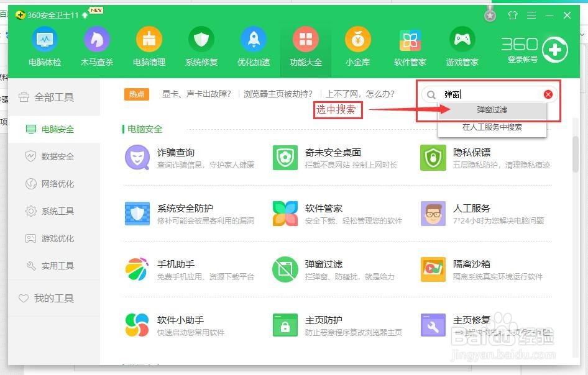Select 游戏优化 sidebar category

[54, 238]
